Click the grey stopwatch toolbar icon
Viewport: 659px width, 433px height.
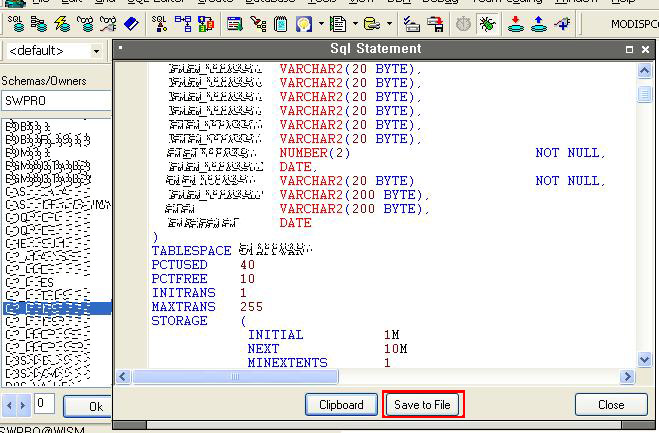pos(464,24)
